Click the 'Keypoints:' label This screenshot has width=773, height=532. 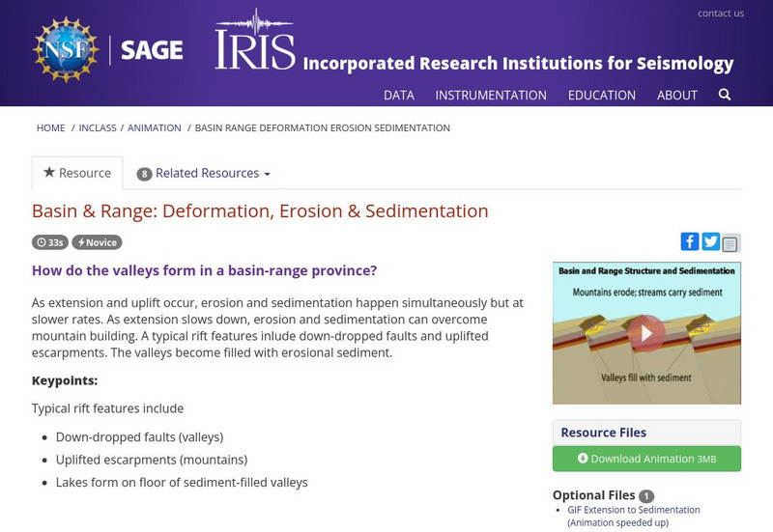(65, 380)
